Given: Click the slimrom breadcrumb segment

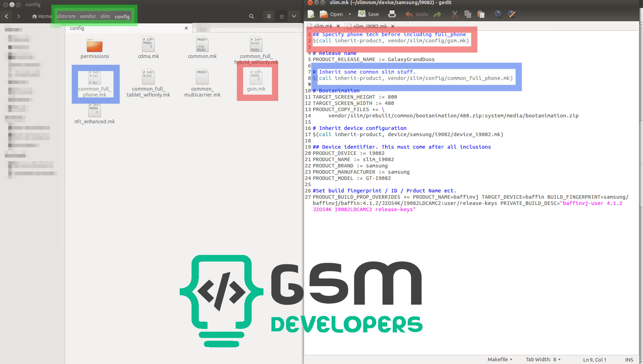Looking at the screenshot, I should tap(66, 16).
